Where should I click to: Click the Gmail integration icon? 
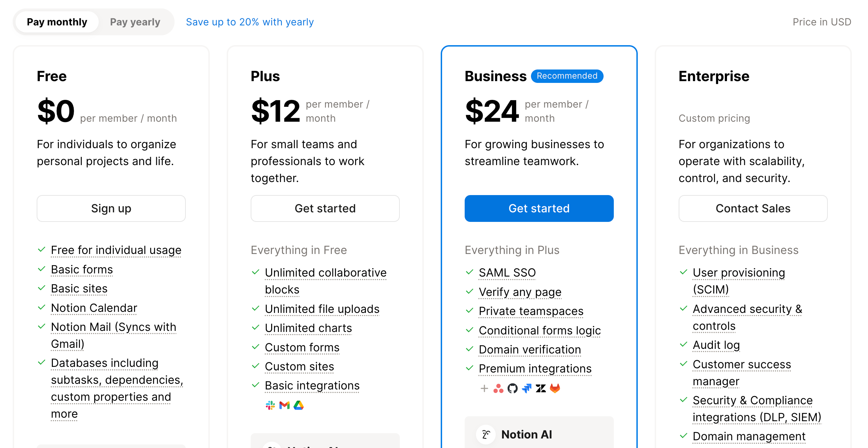pos(285,405)
